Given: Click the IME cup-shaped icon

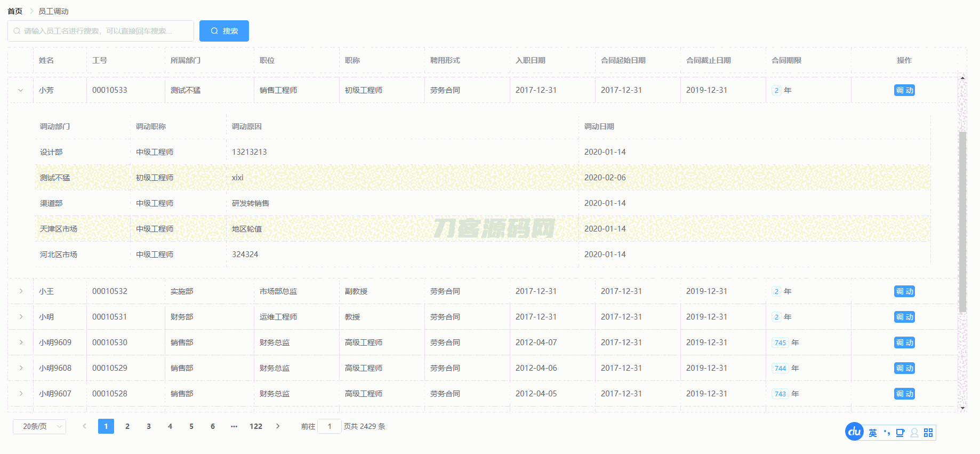Looking at the screenshot, I should [900, 433].
